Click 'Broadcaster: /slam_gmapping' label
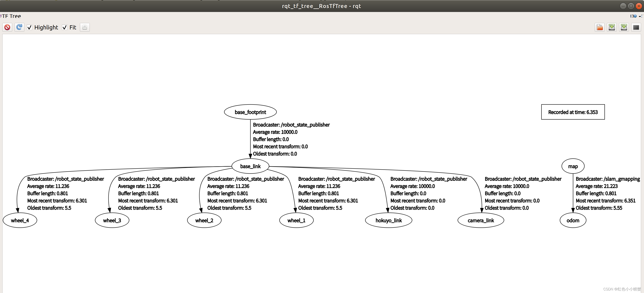Viewport: 644px width, 293px height. [x=608, y=179]
